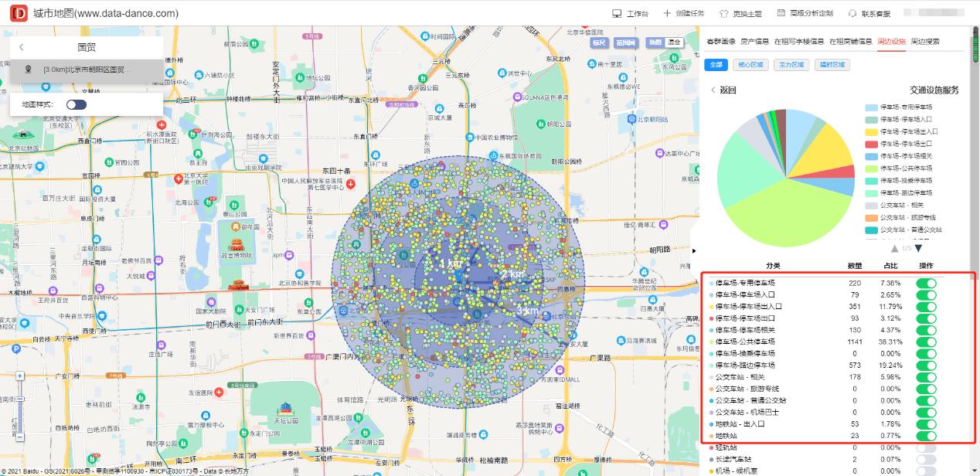Click the 联系客服 headset icon

(852, 14)
